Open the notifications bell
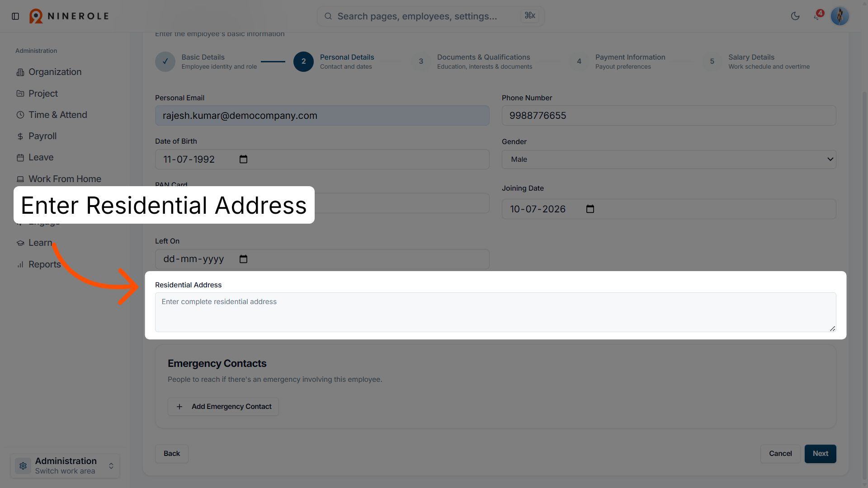 (x=817, y=16)
